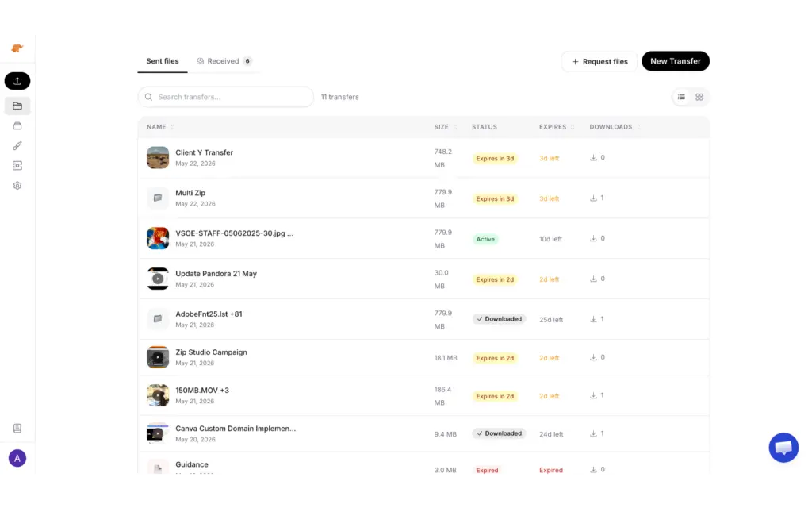Click the Received count badge 6

coord(247,61)
